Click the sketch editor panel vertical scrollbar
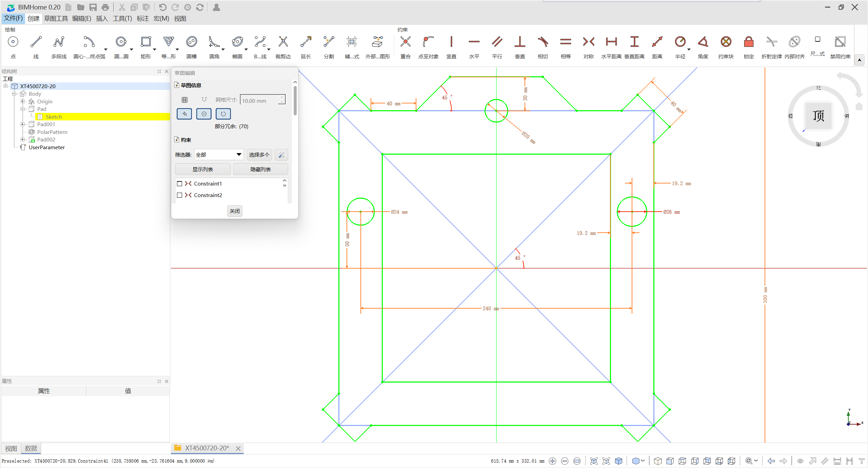 tap(295, 100)
